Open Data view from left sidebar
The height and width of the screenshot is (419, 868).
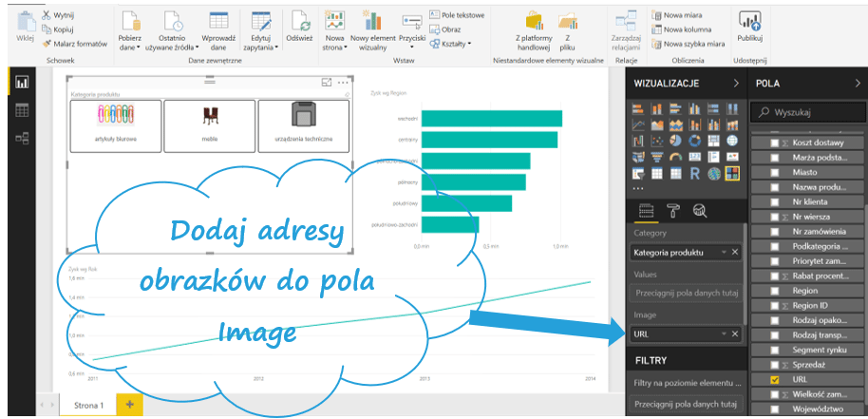click(22, 110)
